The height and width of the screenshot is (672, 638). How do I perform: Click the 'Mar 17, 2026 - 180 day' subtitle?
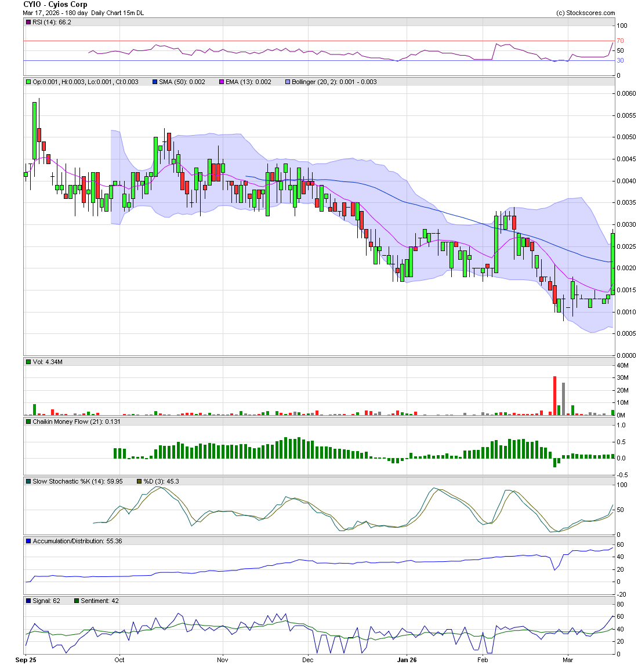click(55, 13)
